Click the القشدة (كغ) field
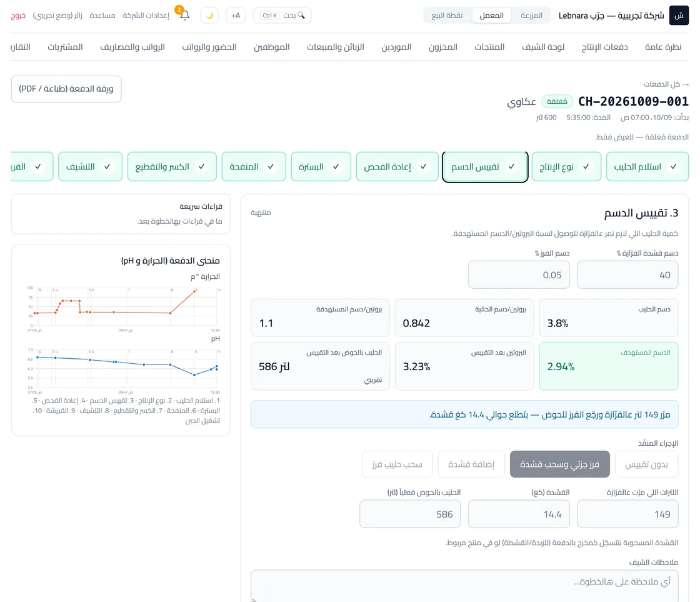 pos(519,514)
